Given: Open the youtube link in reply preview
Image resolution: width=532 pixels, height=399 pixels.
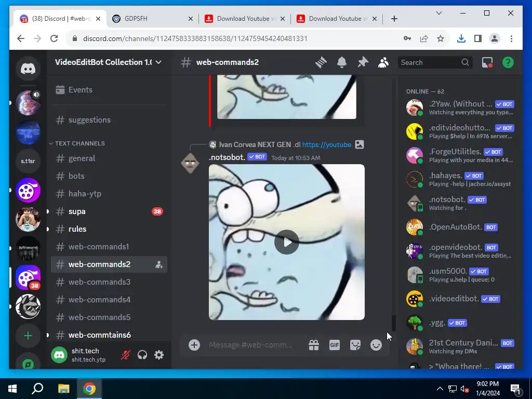Looking at the screenshot, I should click(x=327, y=144).
